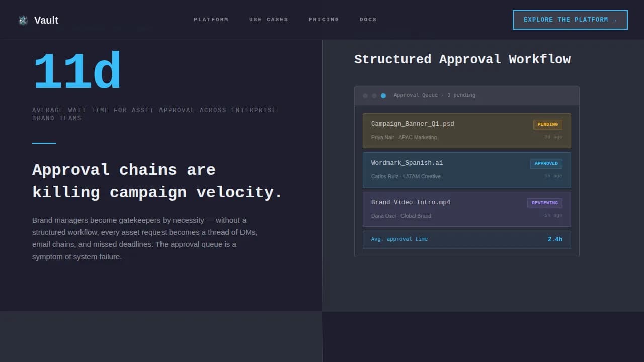644x362 pixels.
Task: Open the Use Cases menu
Action: tap(268, 20)
